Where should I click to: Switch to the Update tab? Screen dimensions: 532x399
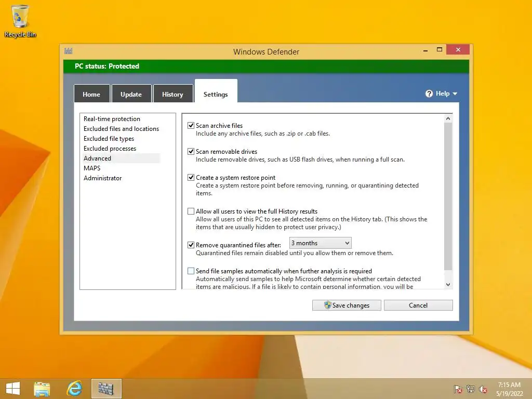[x=131, y=94]
